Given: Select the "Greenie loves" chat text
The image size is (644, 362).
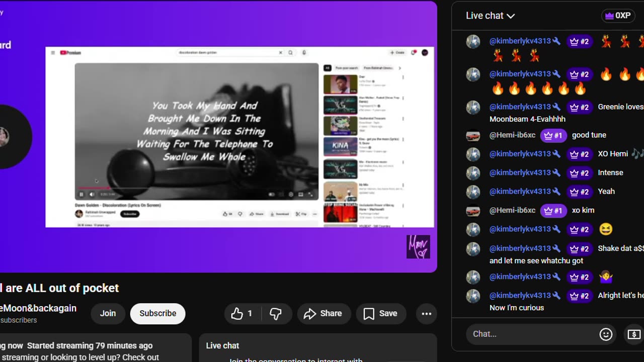Looking at the screenshot, I should 620,107.
